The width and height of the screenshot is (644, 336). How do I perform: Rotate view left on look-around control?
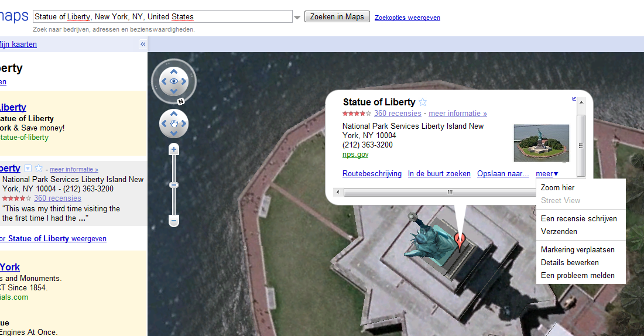(164, 81)
